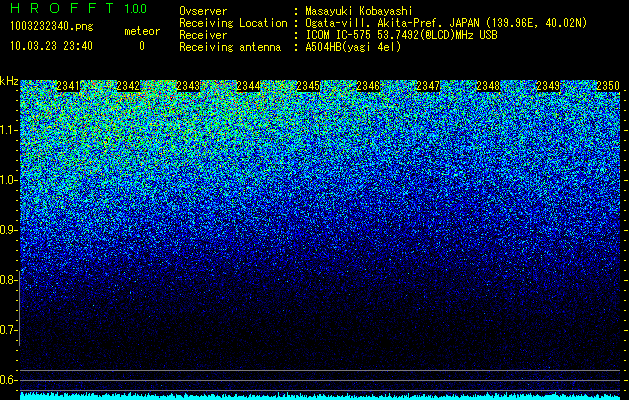Click the 'Receiving Location' label
The height and width of the screenshot is (400, 629).
tap(233, 23)
